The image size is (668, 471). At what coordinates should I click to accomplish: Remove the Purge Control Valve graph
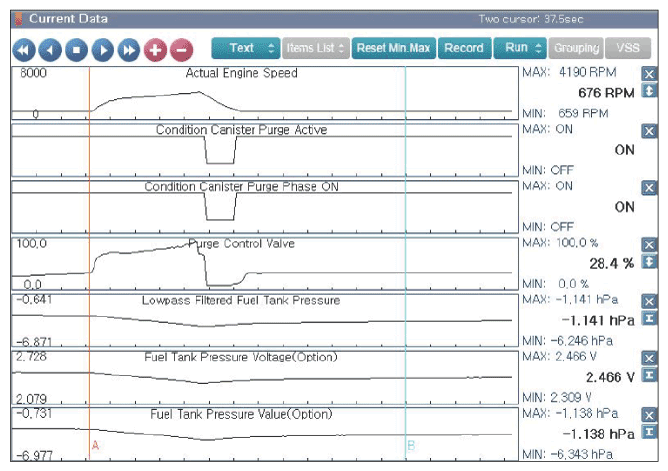click(649, 245)
